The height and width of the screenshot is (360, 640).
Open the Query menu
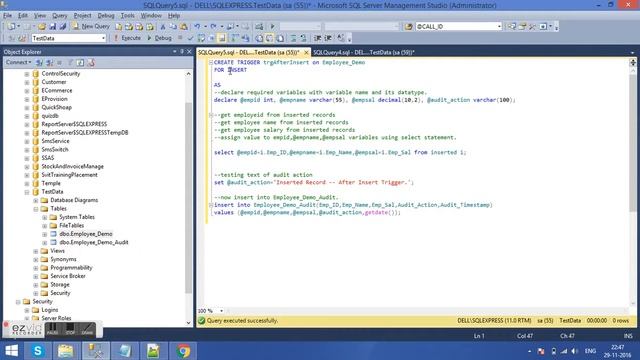click(x=60, y=16)
